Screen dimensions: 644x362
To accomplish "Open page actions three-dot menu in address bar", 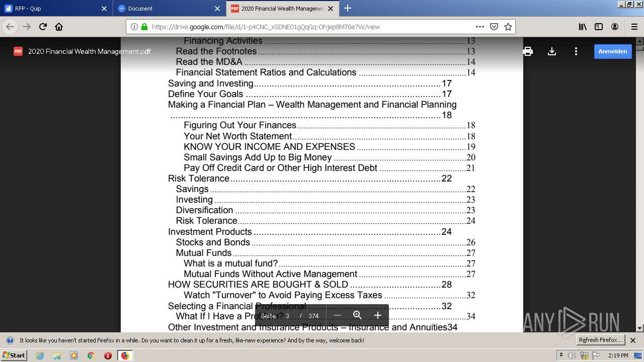I will (x=480, y=27).
